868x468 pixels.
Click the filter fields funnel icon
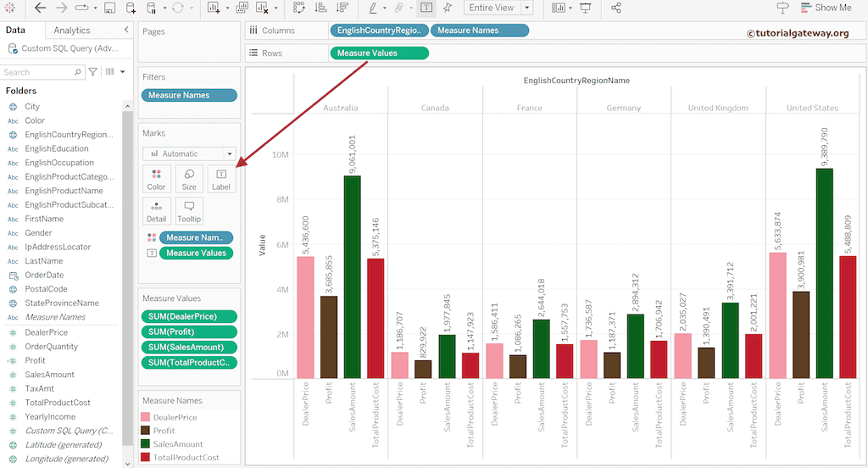[93, 71]
